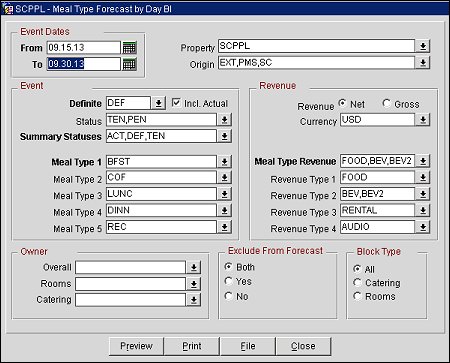Screen dimensions: 450x363
Task: Click the Origin field EXT,PMS,SC
Action: 317,62
